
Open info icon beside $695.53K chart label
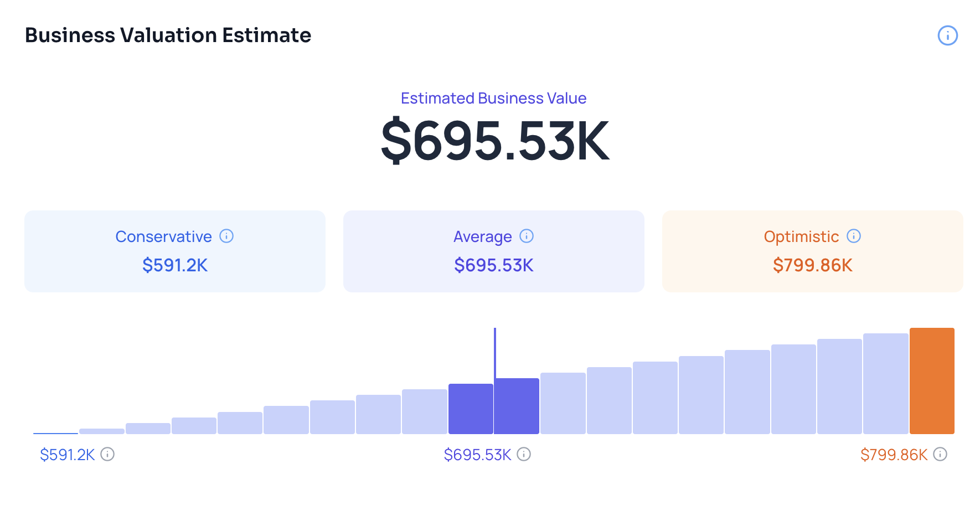pyautogui.click(x=524, y=454)
